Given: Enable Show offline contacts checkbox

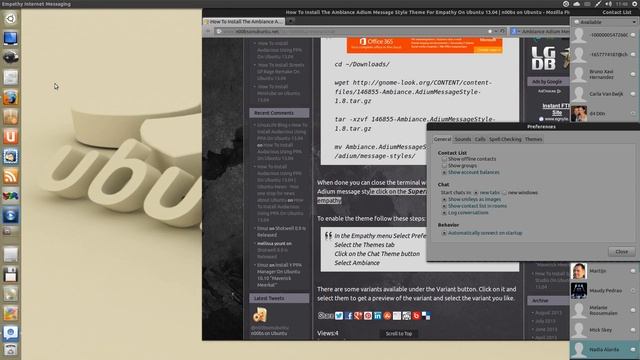Looking at the screenshot, I should pyautogui.click(x=444, y=159).
